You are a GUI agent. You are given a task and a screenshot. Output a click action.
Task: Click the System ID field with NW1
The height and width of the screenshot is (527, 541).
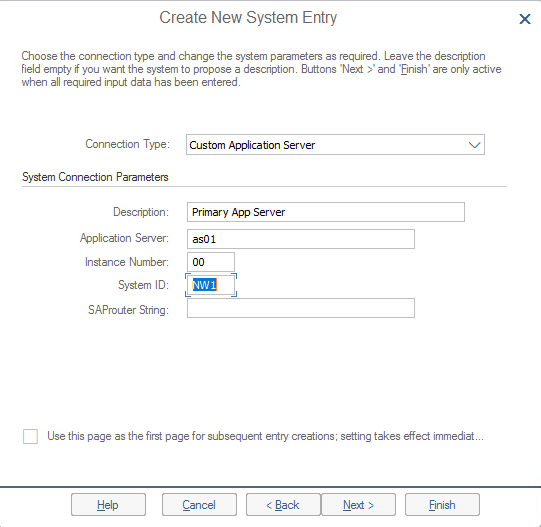pos(211,285)
